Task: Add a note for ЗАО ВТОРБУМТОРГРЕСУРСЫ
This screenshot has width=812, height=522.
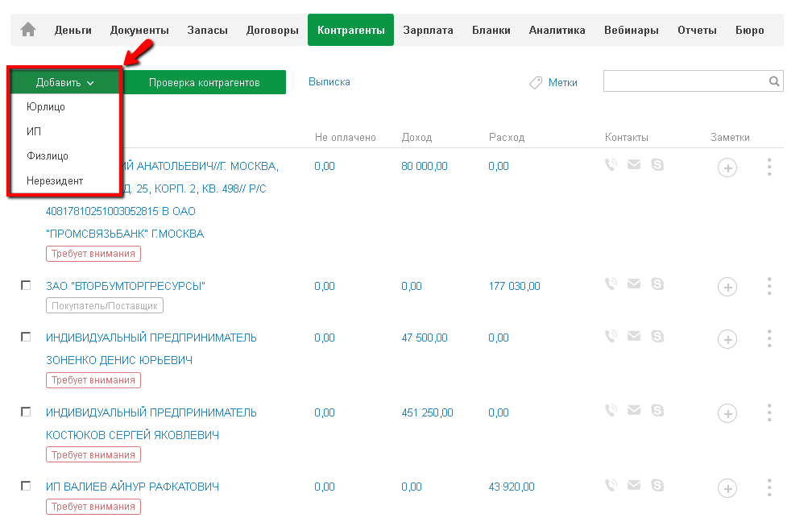Action: tap(727, 287)
